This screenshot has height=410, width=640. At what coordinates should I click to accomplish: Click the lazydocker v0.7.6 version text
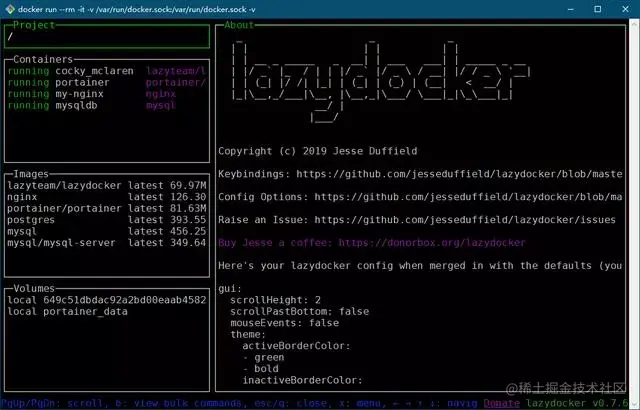(x=577, y=403)
